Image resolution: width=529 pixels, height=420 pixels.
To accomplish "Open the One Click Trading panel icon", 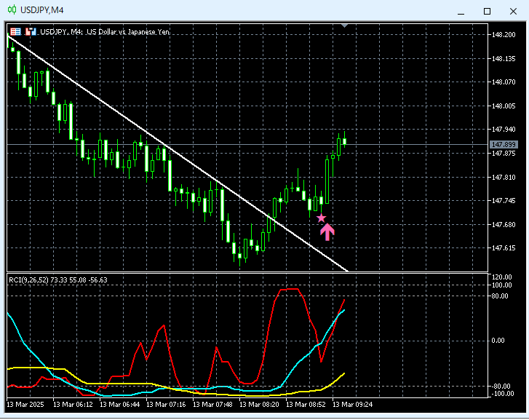I will tap(15, 32).
